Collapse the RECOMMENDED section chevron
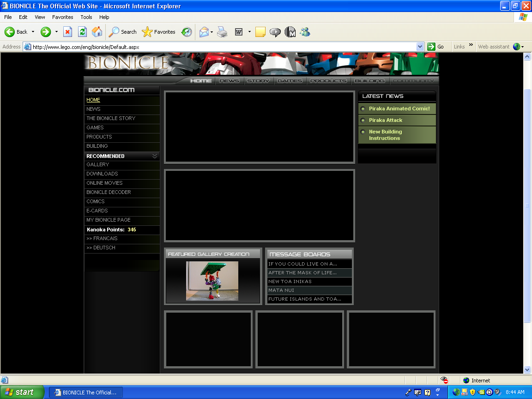Viewport: 532px width, 399px height. [x=155, y=156]
